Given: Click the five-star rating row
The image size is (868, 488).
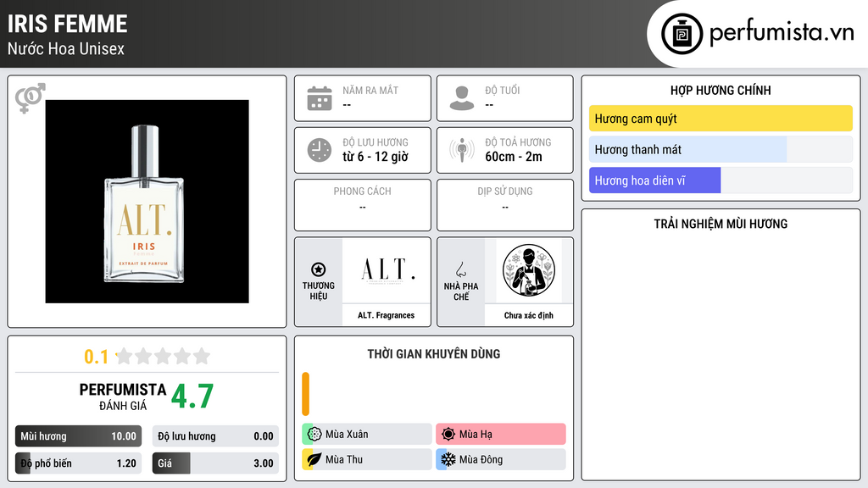Looking at the screenshot, I should click(163, 356).
